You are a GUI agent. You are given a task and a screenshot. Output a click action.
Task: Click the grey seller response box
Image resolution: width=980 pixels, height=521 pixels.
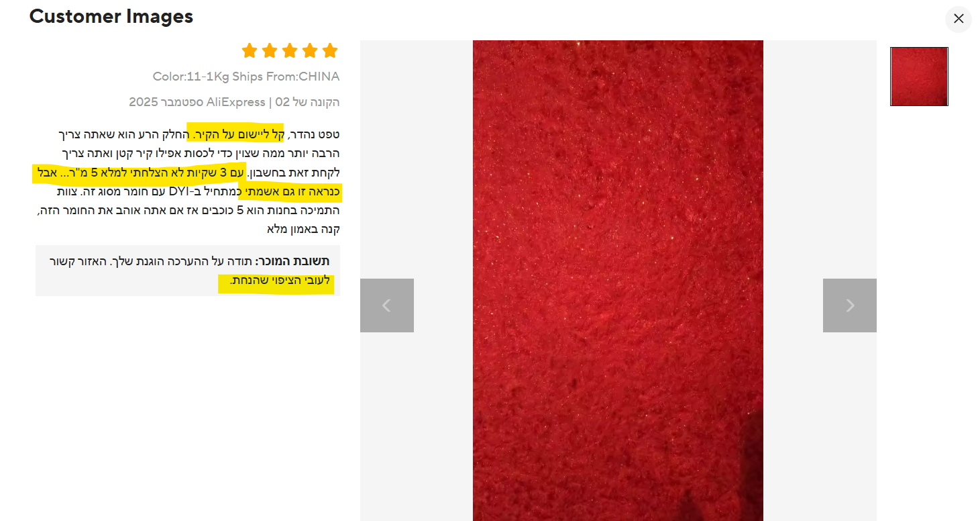(x=188, y=271)
